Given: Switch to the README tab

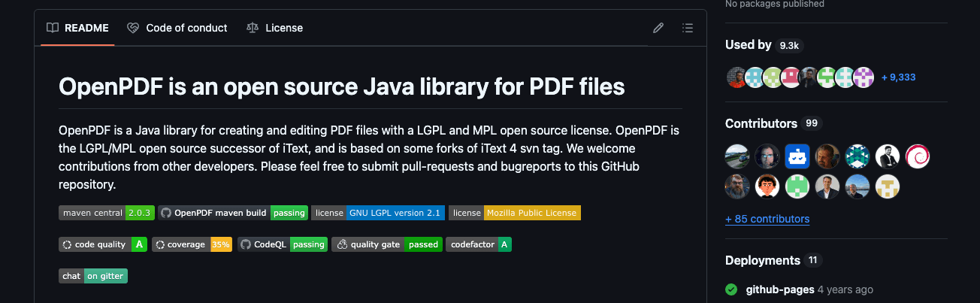Looking at the screenshot, I should tap(77, 28).
